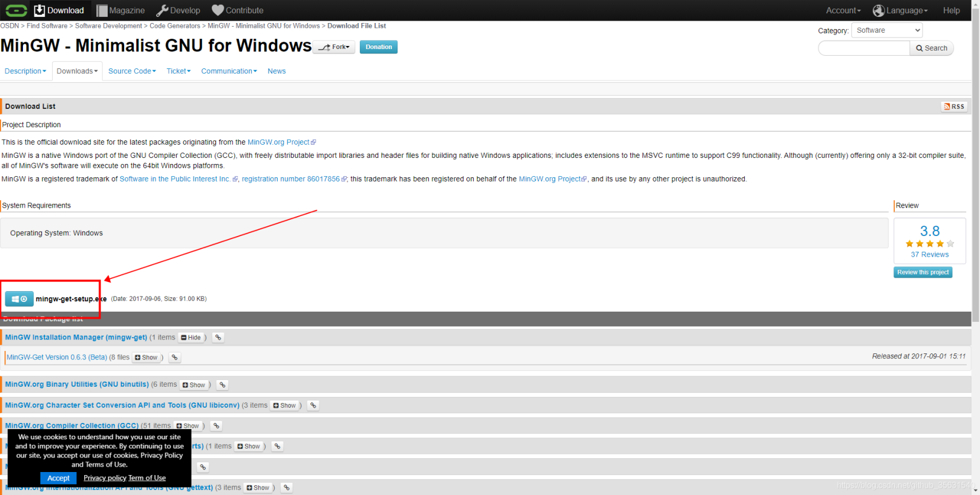The image size is (980, 495).
Task: Click permalink icon beside MinGW-Get Version 0.6.3
Action: (x=175, y=358)
